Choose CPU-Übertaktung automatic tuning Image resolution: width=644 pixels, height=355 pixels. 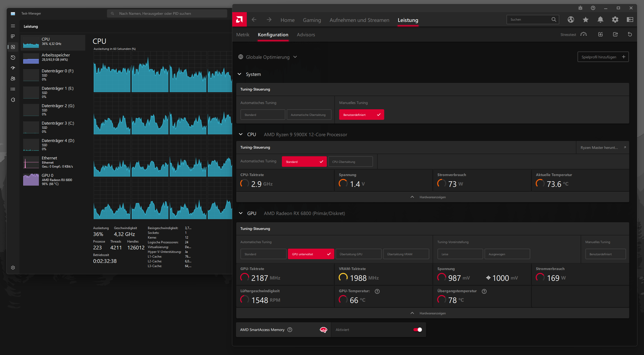[350, 162]
